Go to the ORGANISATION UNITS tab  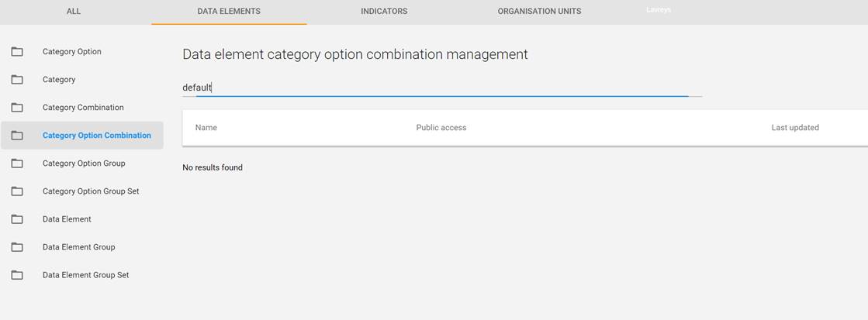pyautogui.click(x=539, y=12)
